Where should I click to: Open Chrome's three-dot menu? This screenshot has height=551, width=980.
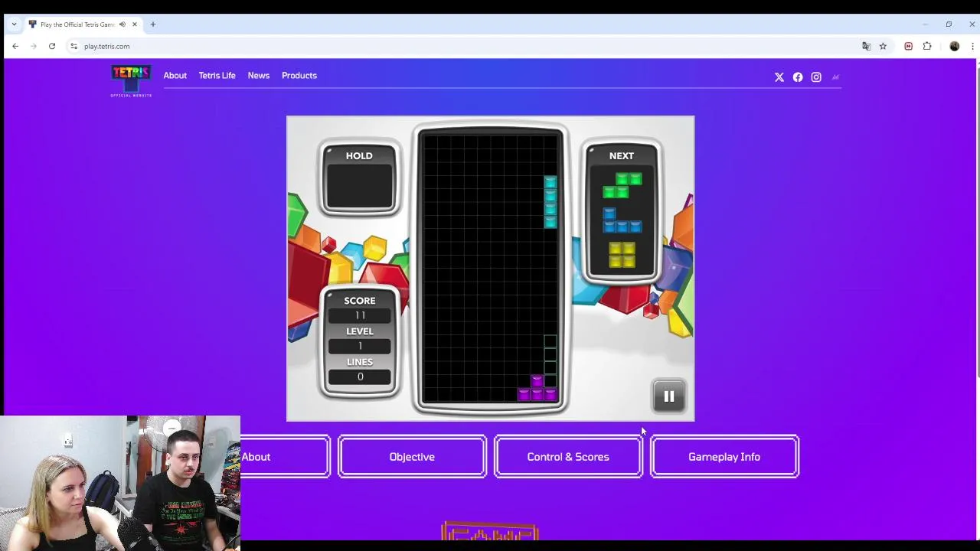click(972, 47)
